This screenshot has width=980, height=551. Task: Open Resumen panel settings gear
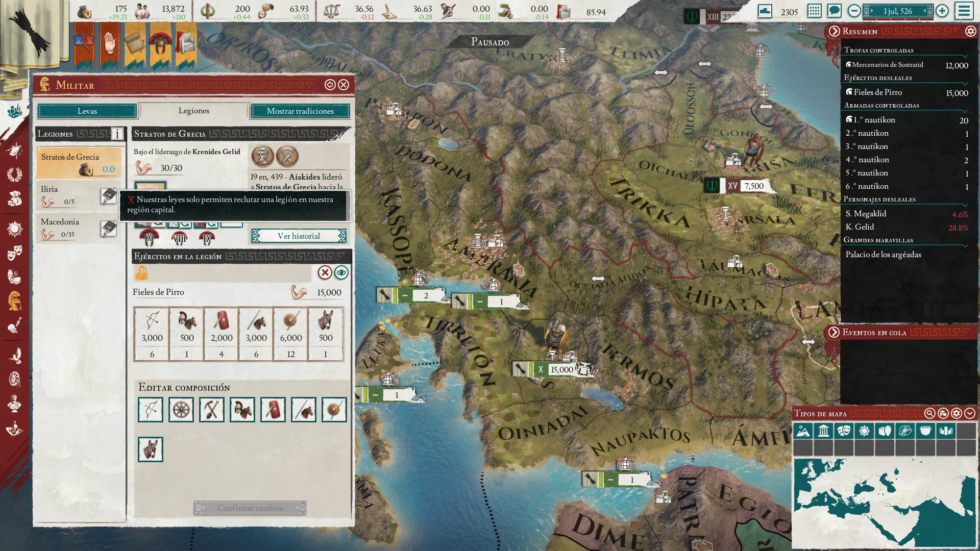pos(970,31)
